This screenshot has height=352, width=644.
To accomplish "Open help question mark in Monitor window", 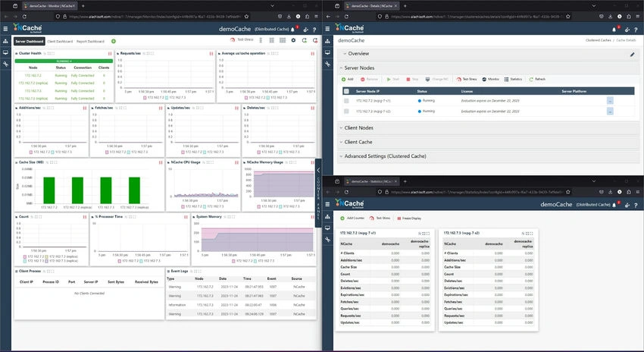I will 314,30.
